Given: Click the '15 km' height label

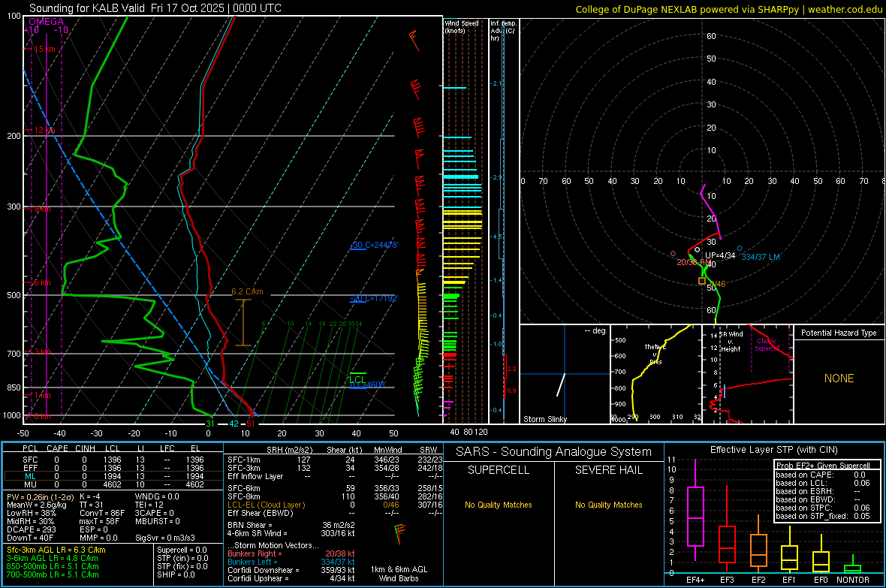Looking at the screenshot, I should point(44,50).
